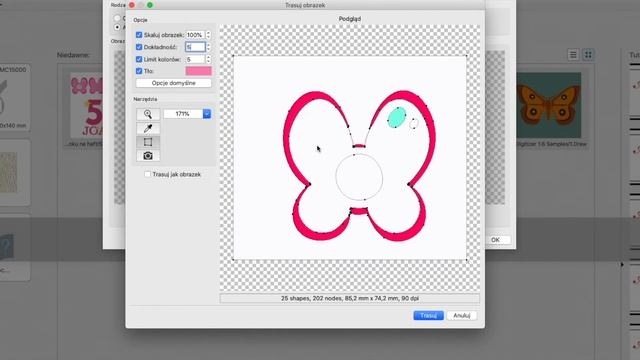The image size is (640, 360).
Task: Click the Limit kolorów input field
Action: tap(195, 59)
